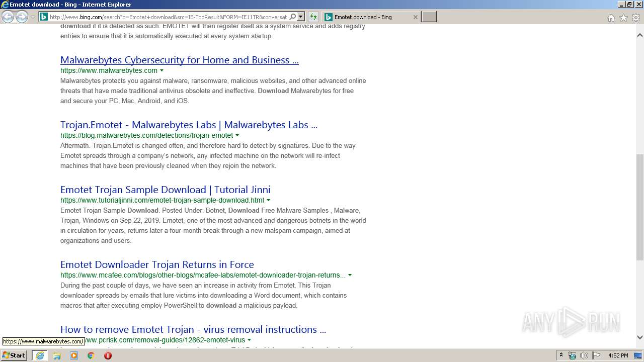The image size is (644, 362).
Task: Click the blog.malwarebytes.com/detections/trojan-emotet URL text
Action: pos(147,135)
